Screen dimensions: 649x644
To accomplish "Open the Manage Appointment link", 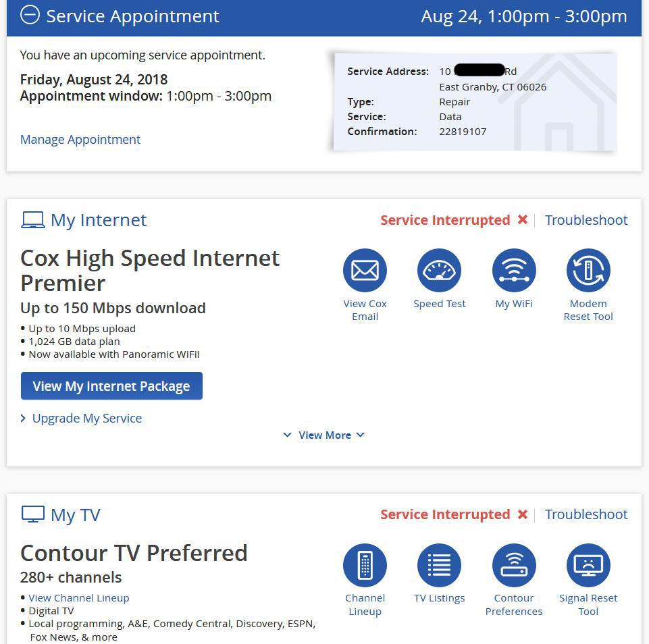I will coord(80,140).
